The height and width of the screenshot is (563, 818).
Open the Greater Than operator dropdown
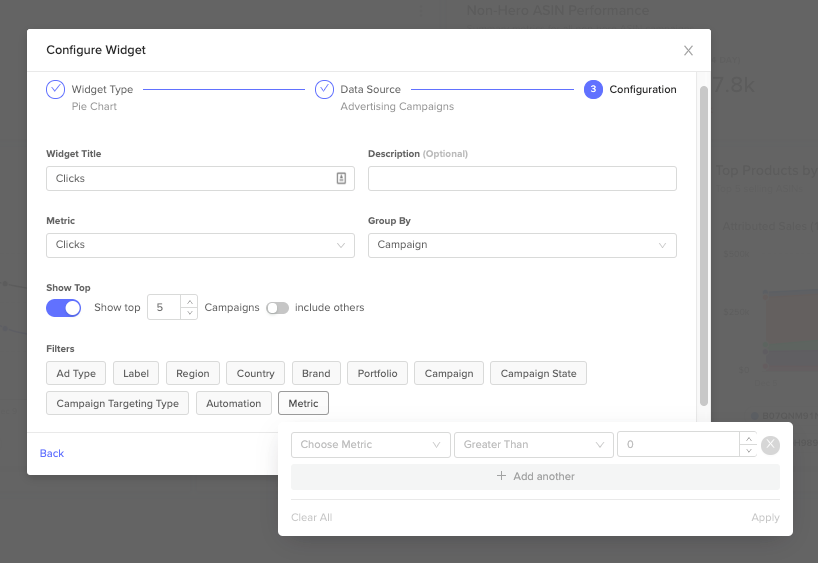pyautogui.click(x=534, y=445)
